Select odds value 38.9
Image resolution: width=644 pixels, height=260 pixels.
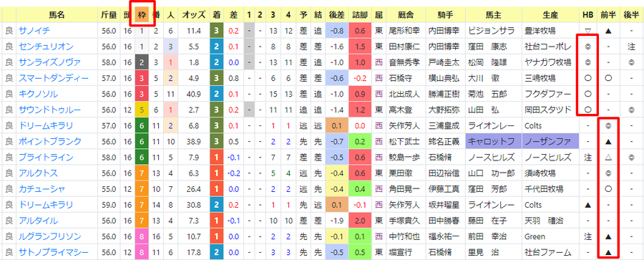coord(193,142)
